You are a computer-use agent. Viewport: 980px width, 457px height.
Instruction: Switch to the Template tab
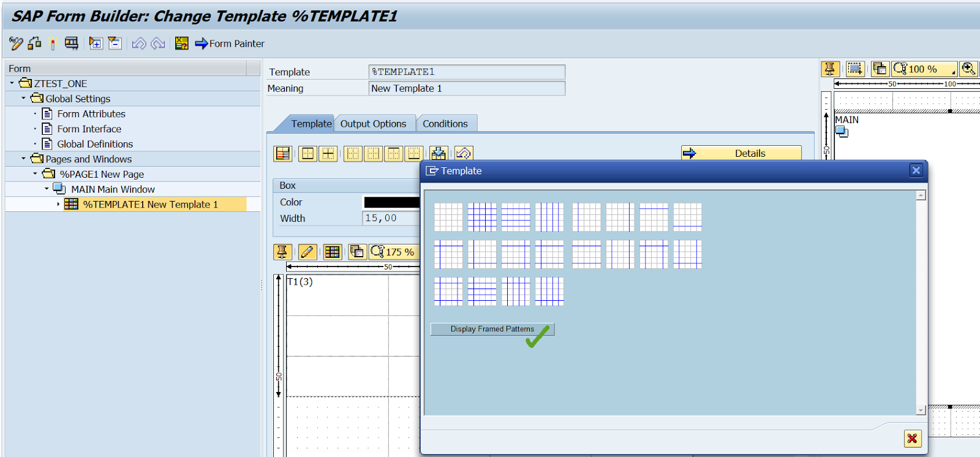(311, 124)
